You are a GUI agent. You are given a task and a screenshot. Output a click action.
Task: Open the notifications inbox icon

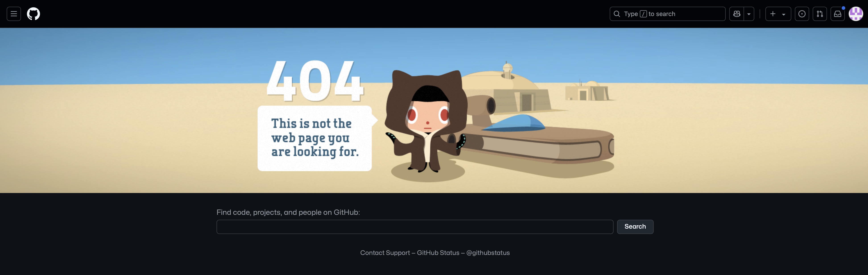837,14
